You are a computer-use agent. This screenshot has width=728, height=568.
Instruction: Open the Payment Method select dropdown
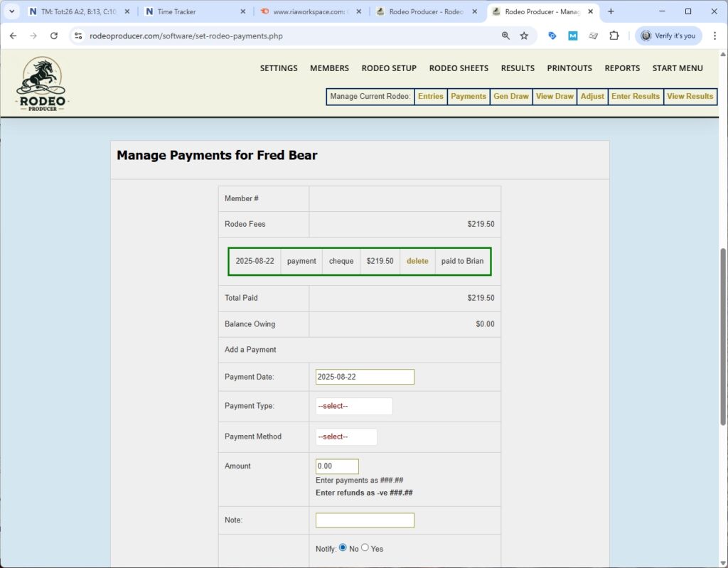[x=346, y=436]
